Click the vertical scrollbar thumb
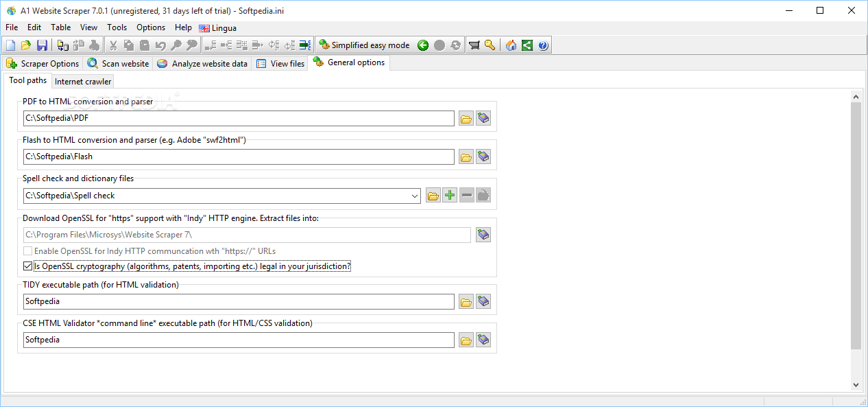 tap(856, 226)
